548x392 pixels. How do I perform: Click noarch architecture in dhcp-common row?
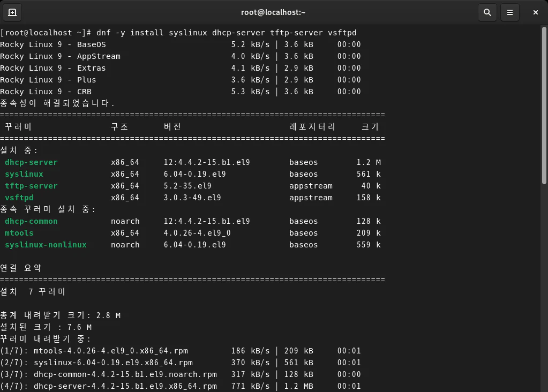point(125,222)
